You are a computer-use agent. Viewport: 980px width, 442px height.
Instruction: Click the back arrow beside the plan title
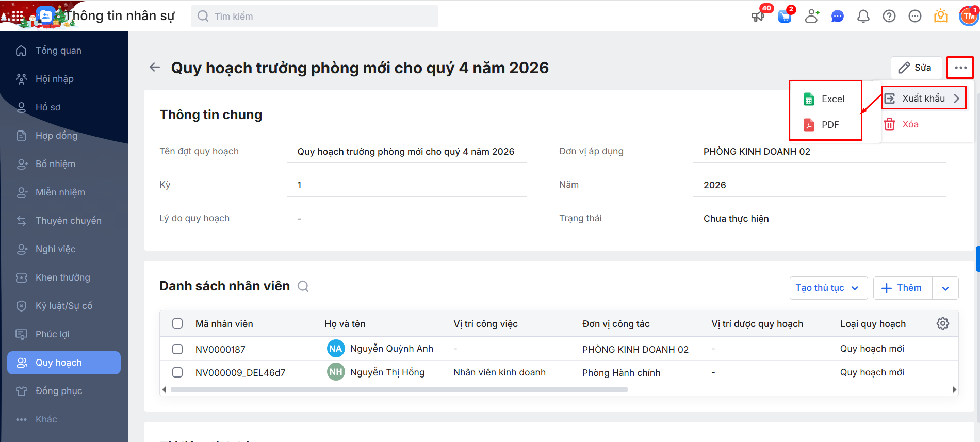[x=154, y=67]
